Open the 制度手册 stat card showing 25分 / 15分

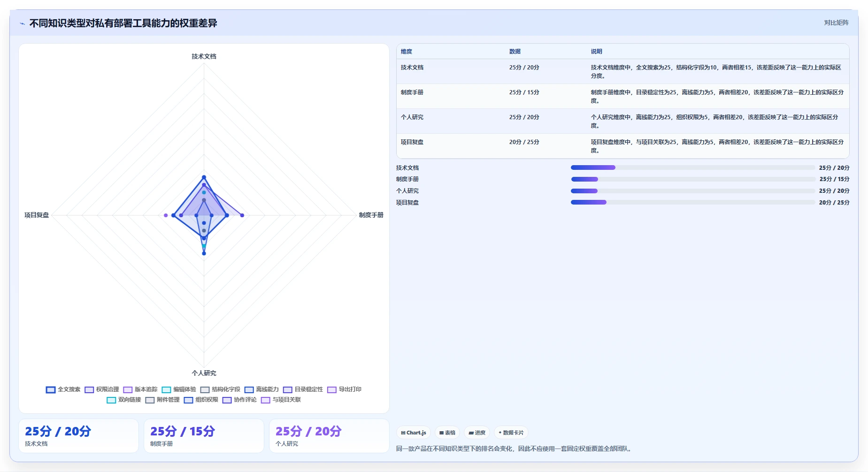pos(204,436)
